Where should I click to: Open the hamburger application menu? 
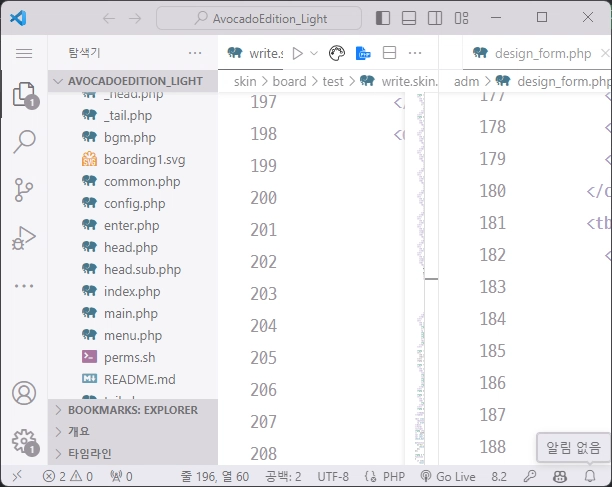point(24,53)
